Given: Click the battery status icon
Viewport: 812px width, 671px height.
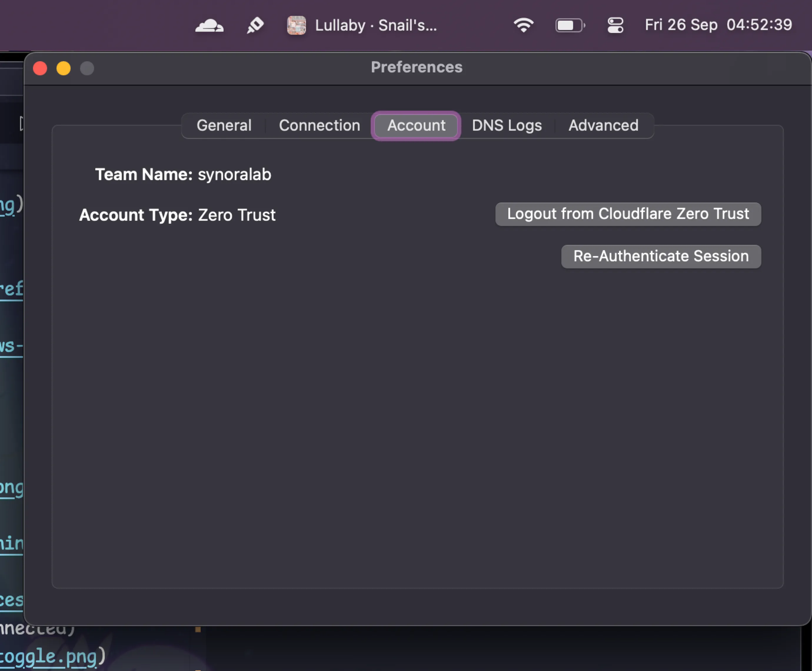Looking at the screenshot, I should (x=570, y=26).
